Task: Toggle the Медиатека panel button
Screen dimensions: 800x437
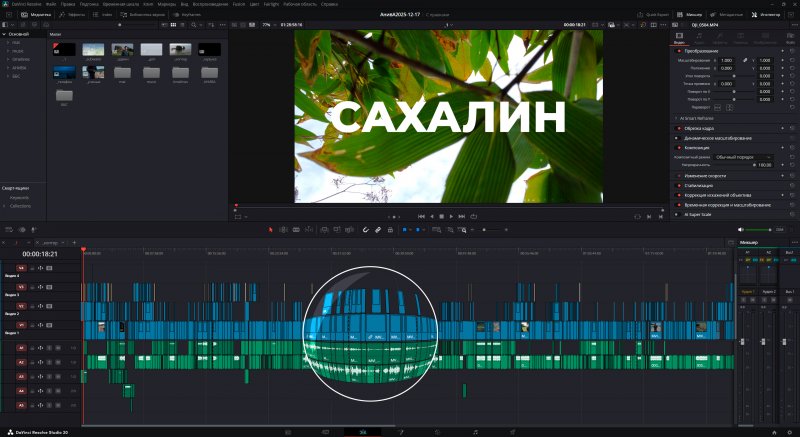Action: 36,15
